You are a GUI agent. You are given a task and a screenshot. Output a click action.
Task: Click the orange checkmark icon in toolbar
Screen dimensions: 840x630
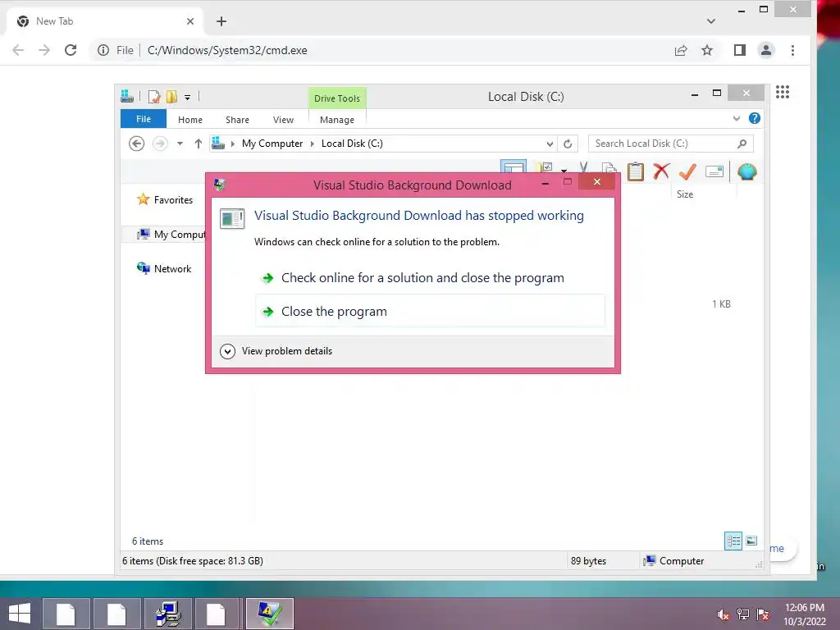pyautogui.click(x=687, y=171)
